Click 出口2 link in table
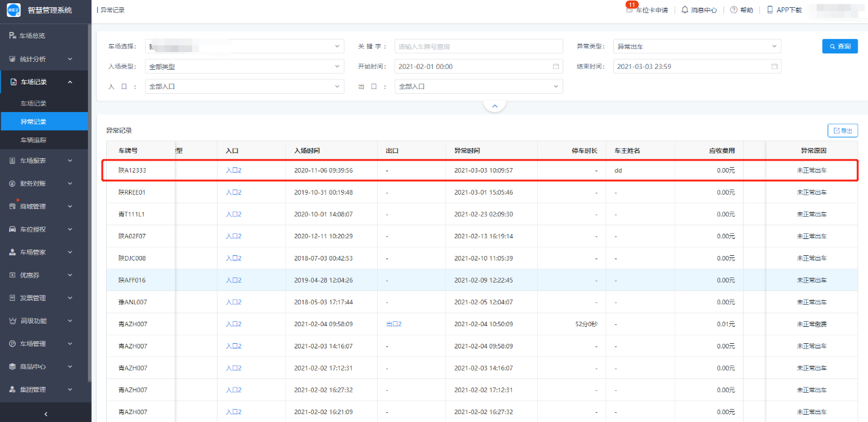This screenshot has height=422, width=868. pos(393,324)
